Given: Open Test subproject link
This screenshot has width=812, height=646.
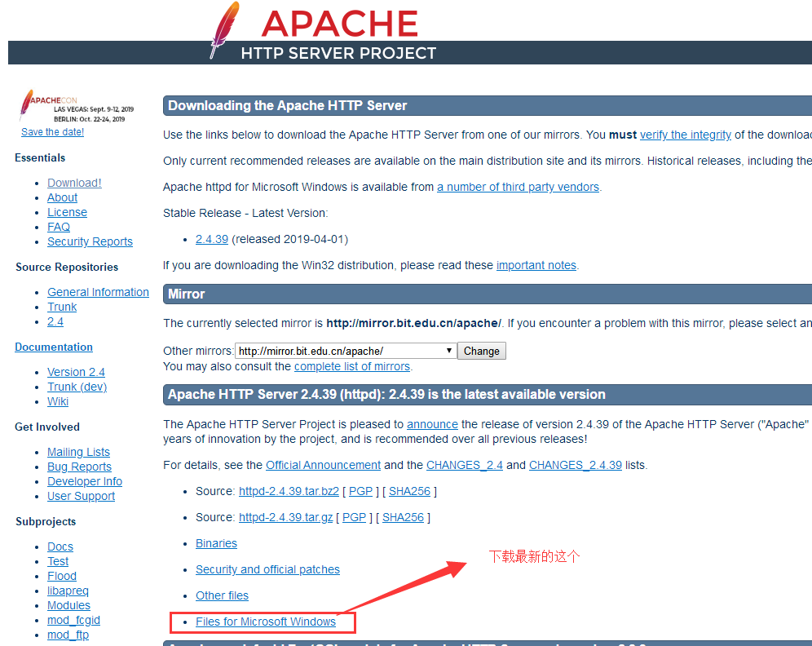Looking at the screenshot, I should coord(58,561).
